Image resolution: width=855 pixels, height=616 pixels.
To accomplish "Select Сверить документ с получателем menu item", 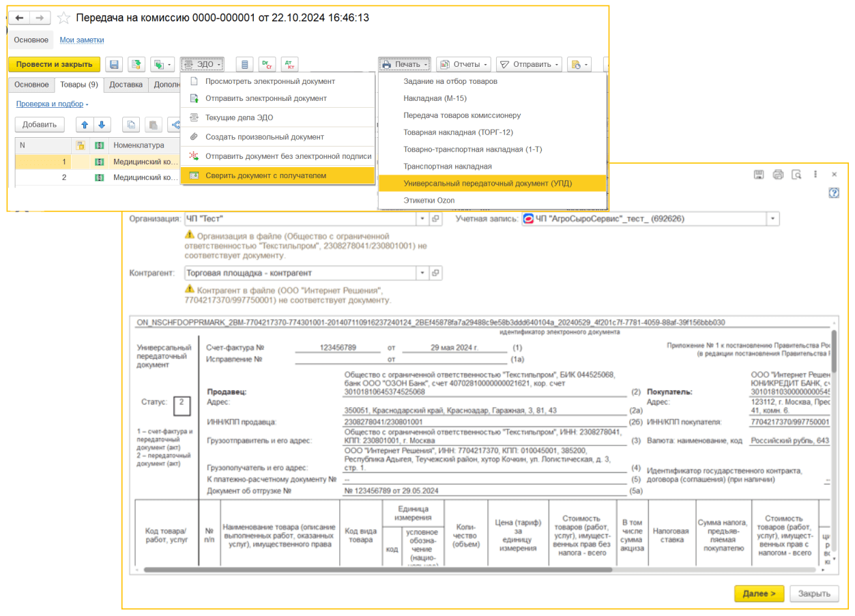I will (x=265, y=176).
